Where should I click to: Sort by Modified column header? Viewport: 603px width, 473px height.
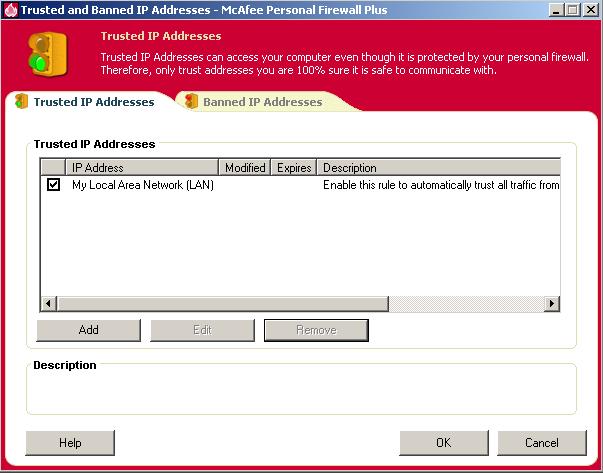click(x=245, y=167)
